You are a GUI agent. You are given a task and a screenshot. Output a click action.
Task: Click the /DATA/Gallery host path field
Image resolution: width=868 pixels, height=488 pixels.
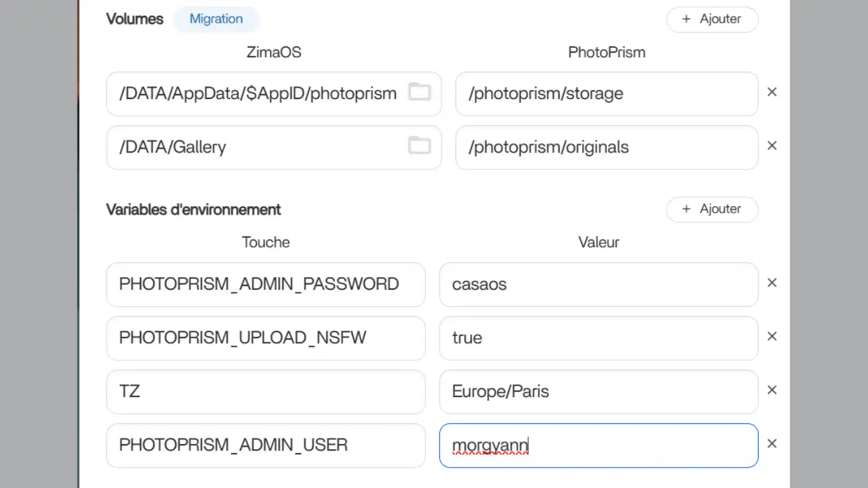(254, 147)
